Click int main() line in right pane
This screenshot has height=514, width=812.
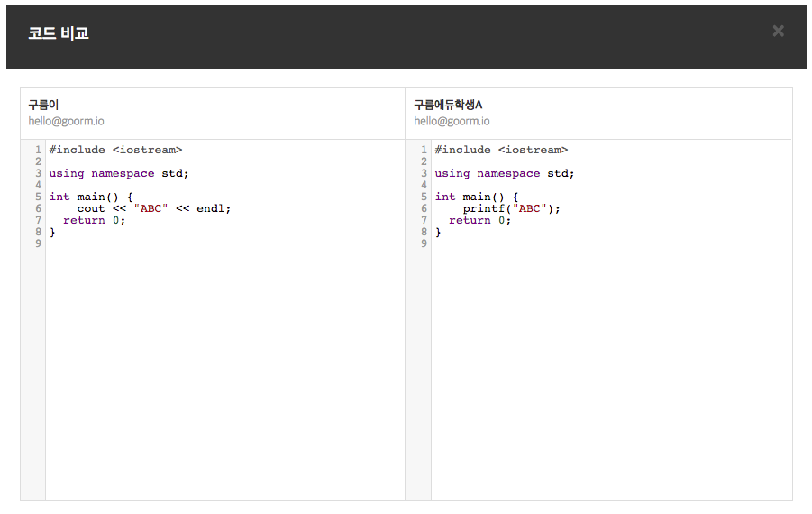477,197
